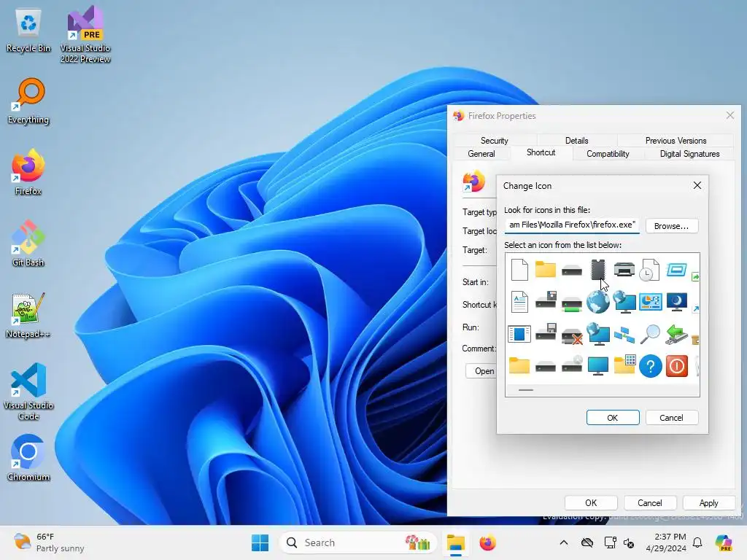Select the standalone globe icon

[597, 302]
